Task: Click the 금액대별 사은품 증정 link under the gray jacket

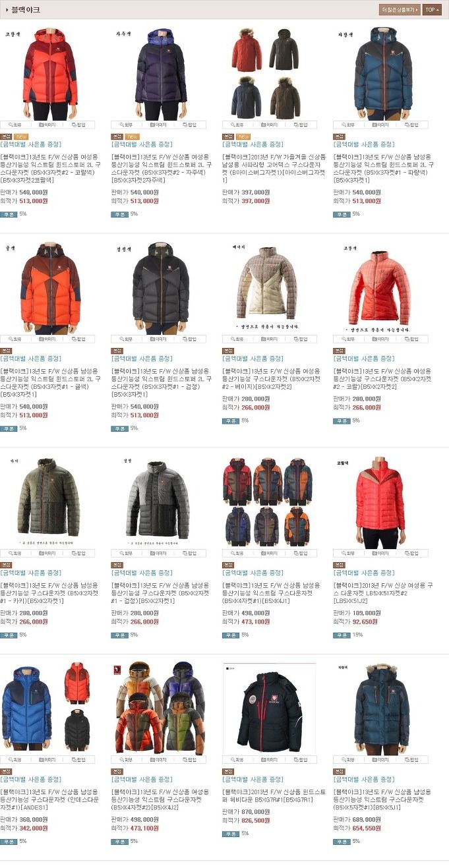Action: [142, 573]
